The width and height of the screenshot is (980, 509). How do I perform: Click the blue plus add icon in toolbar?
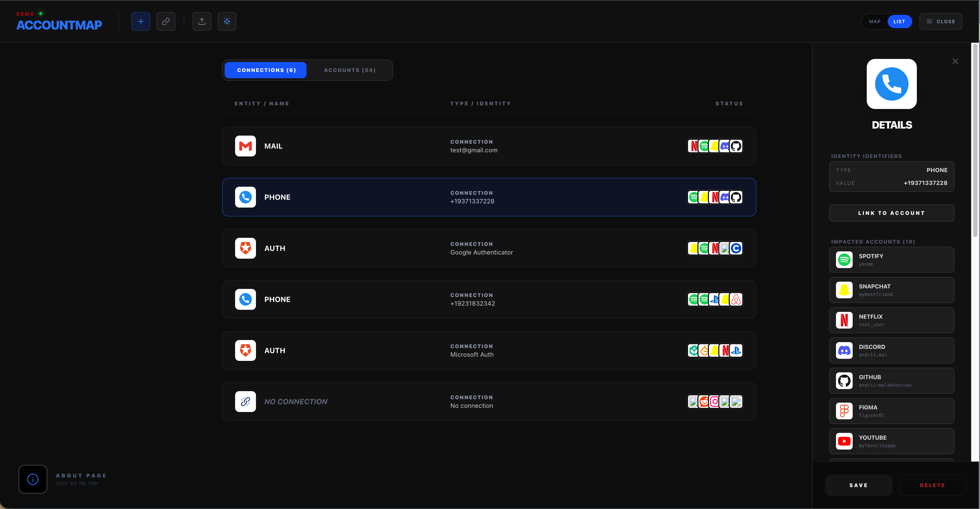tap(141, 21)
